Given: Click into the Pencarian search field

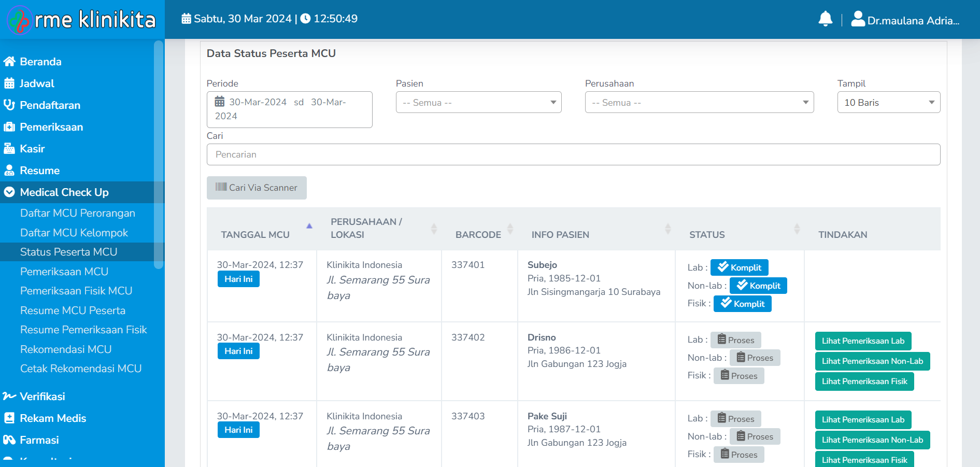Looking at the screenshot, I should pos(573,154).
